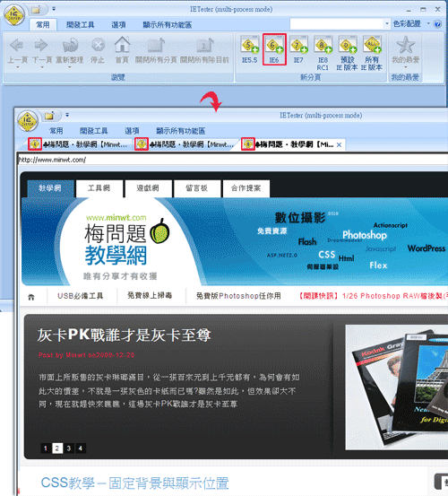
Task: Expand the address combo box arrow
Action: click(387, 23)
